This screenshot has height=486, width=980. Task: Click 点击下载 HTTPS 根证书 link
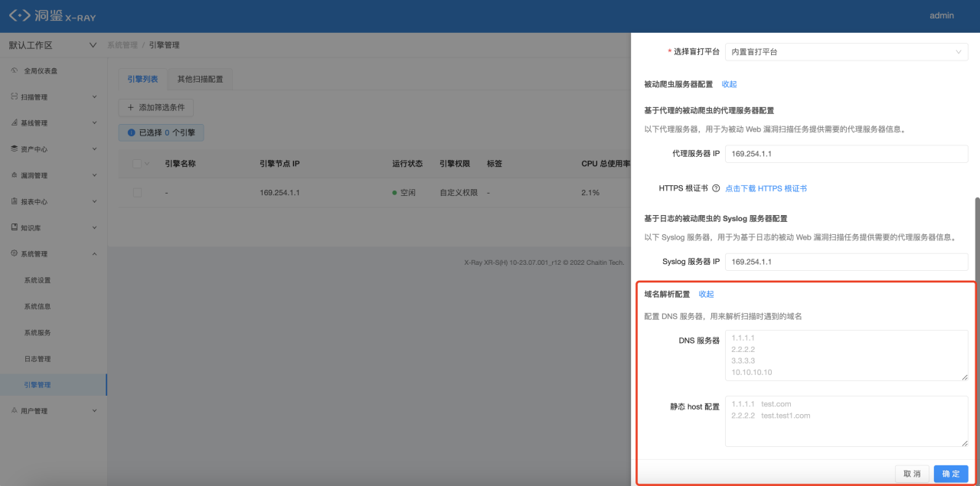[x=766, y=188]
